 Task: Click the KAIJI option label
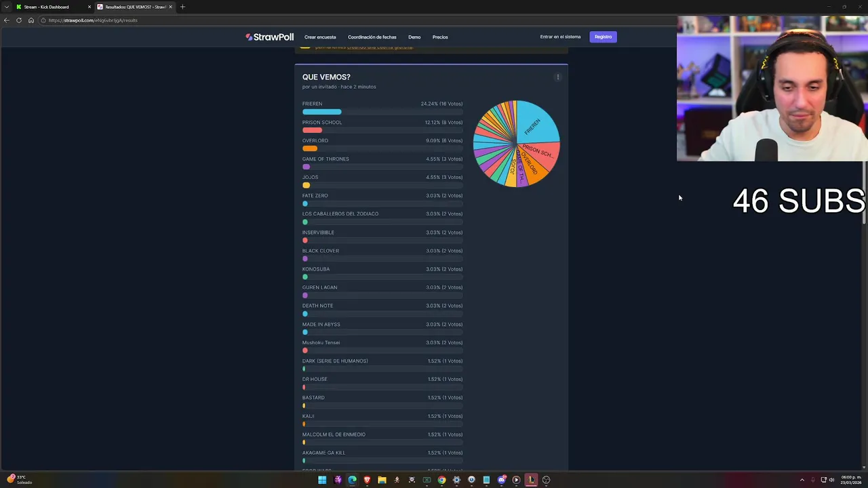[308, 416]
